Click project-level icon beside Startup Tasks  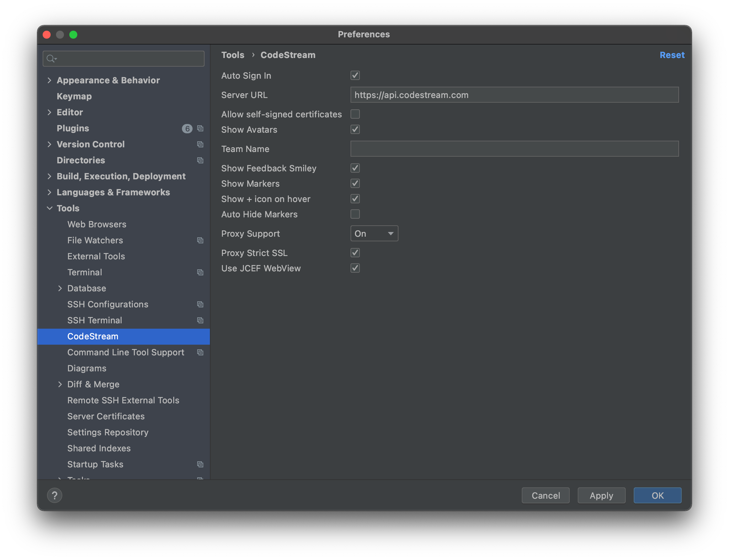coord(200,464)
